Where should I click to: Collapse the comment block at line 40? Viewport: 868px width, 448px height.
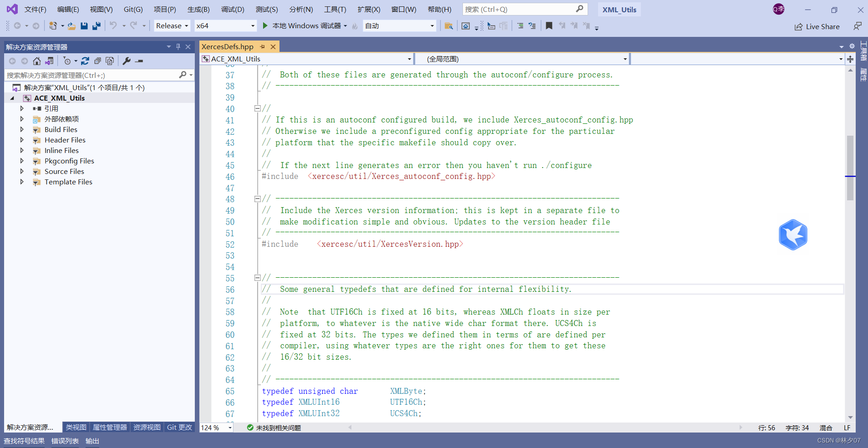pyautogui.click(x=257, y=109)
